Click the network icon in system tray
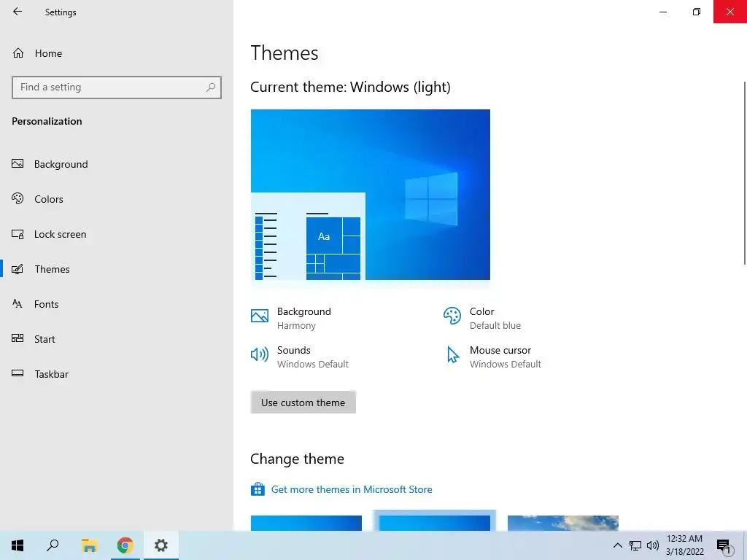Image resolution: width=747 pixels, height=560 pixels. (635, 545)
